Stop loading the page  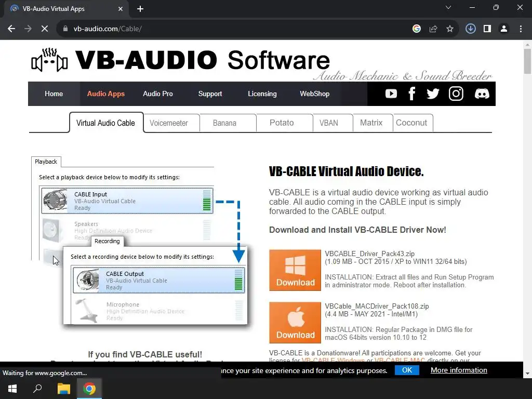click(45, 29)
